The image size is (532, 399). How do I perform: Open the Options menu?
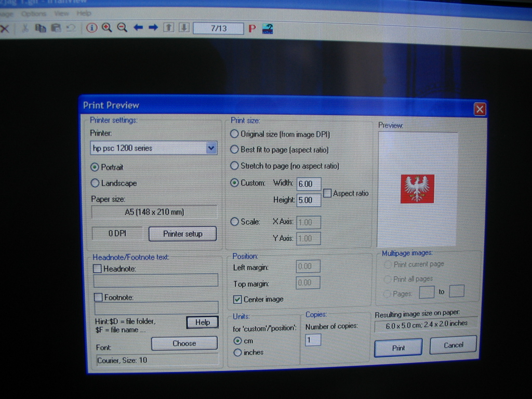[34, 13]
